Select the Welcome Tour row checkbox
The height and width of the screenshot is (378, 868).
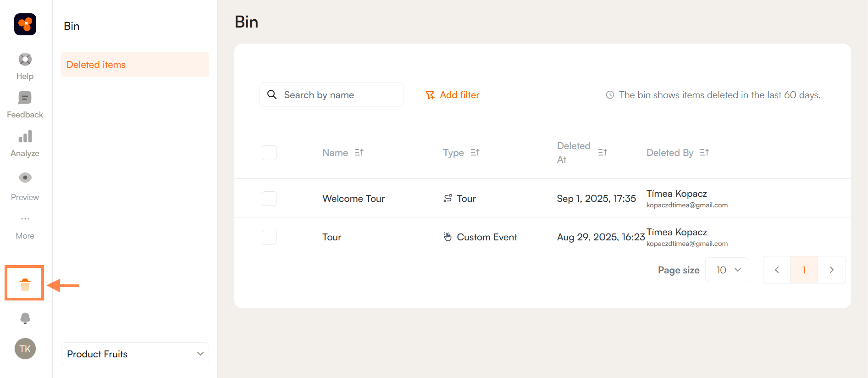click(269, 199)
